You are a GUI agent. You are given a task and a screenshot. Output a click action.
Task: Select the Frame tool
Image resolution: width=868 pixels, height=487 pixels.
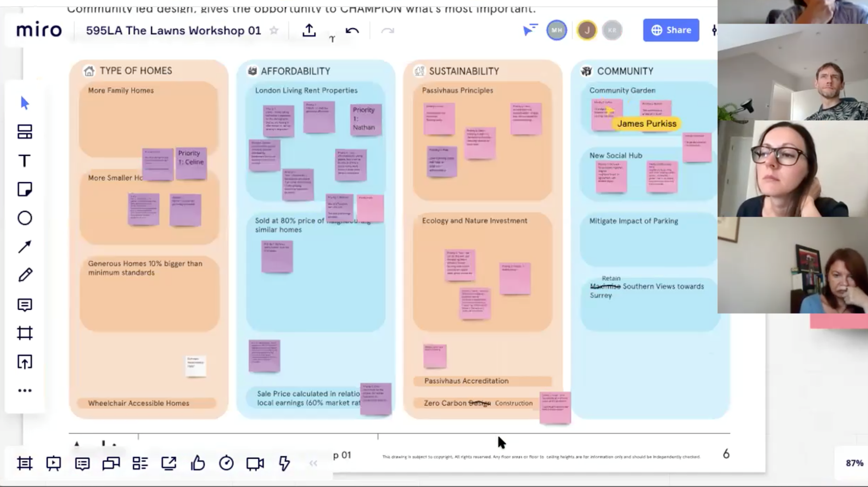(25, 333)
